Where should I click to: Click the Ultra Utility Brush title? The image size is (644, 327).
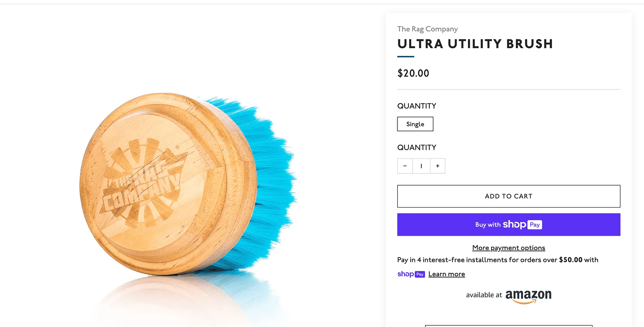[475, 44]
